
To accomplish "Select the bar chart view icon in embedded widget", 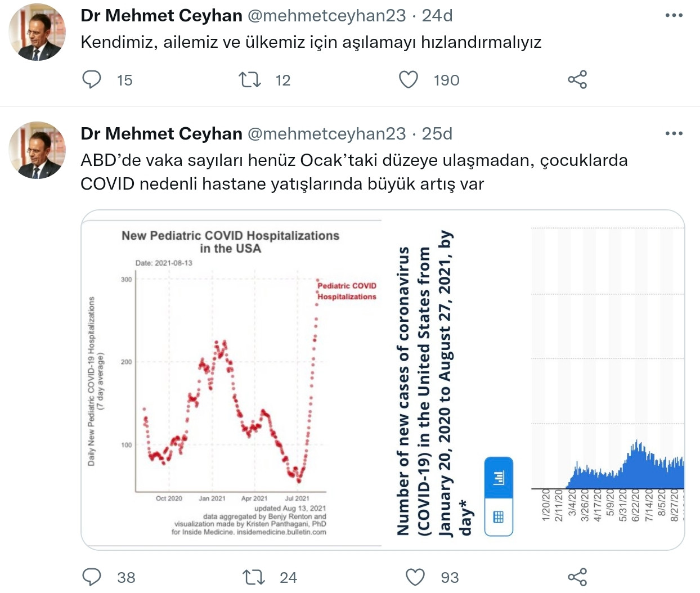I will pos(498,478).
